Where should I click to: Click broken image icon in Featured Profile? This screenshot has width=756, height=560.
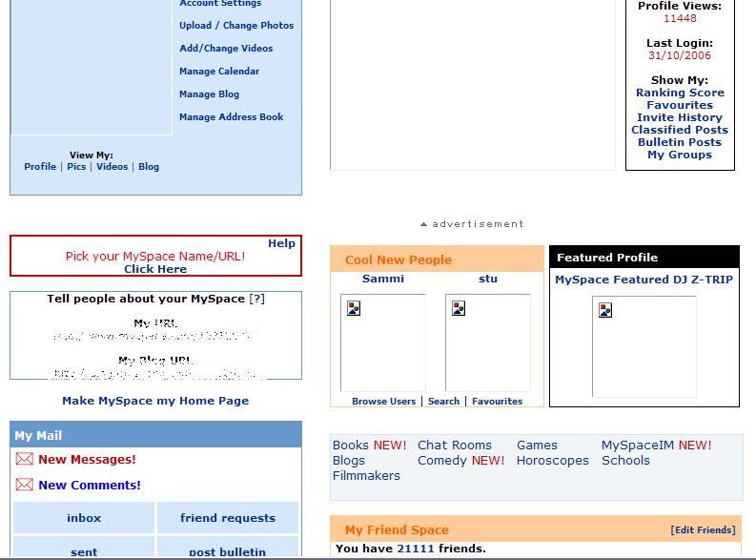605,310
